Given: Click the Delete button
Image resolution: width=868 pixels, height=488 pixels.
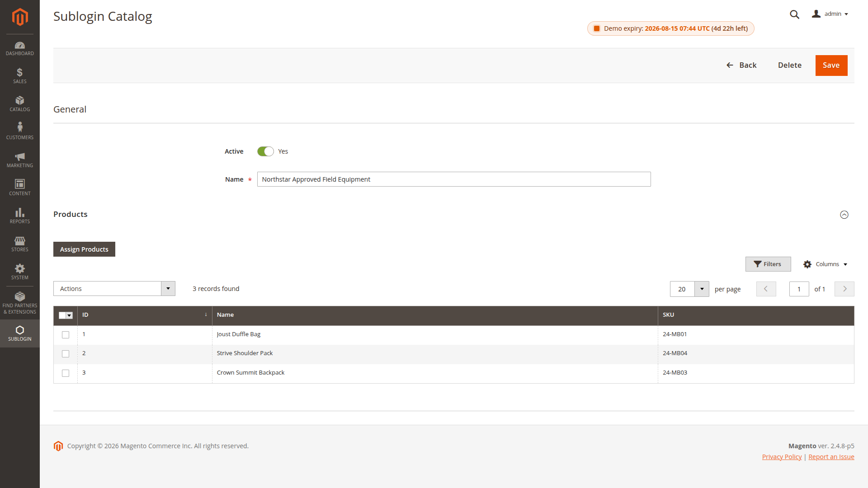Looking at the screenshot, I should click(x=789, y=66).
